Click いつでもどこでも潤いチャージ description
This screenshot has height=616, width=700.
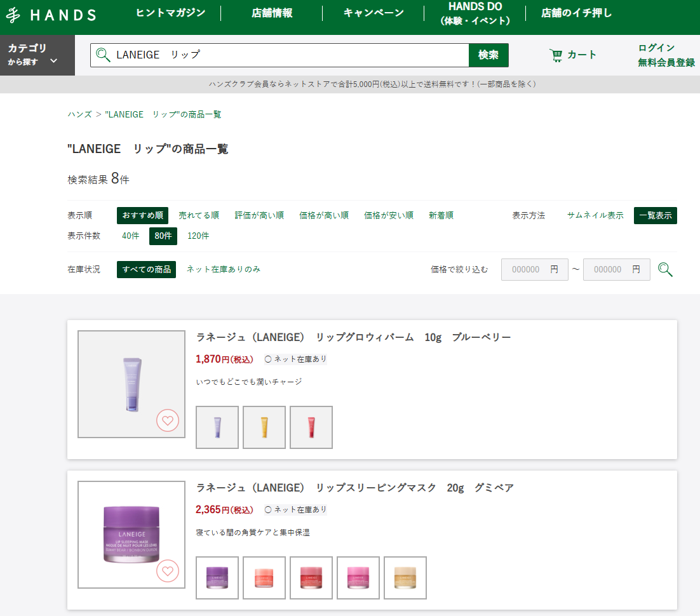249,382
